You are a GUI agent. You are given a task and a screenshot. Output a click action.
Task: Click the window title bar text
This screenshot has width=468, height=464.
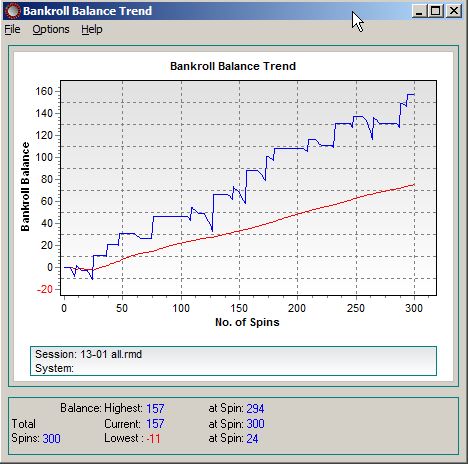point(88,11)
